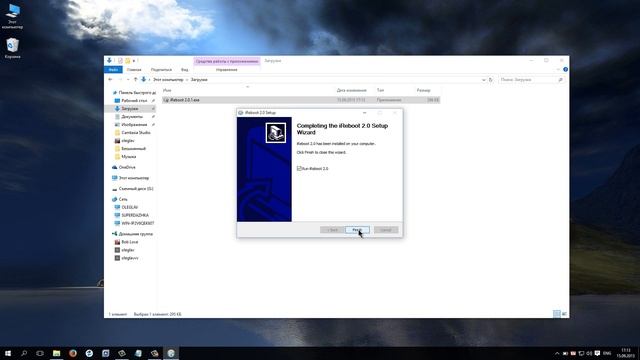Open Explorer ribbon help icon
This screenshot has height=360, width=640.
565,69
